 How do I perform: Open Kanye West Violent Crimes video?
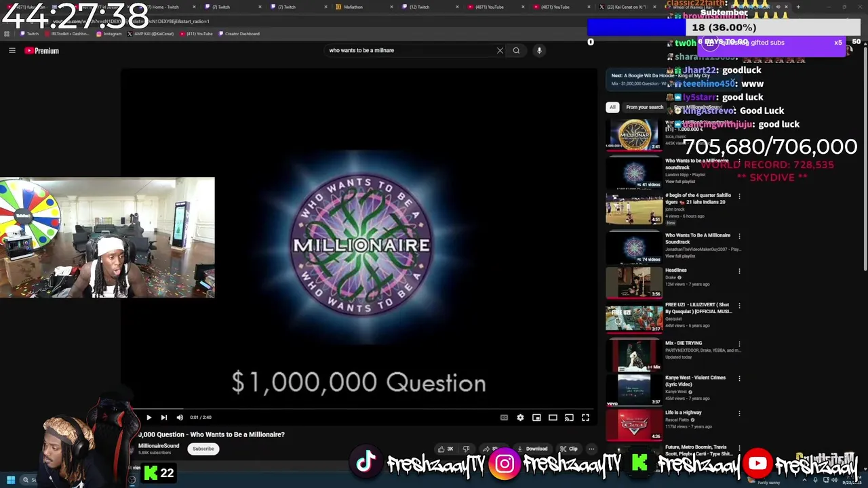click(634, 390)
